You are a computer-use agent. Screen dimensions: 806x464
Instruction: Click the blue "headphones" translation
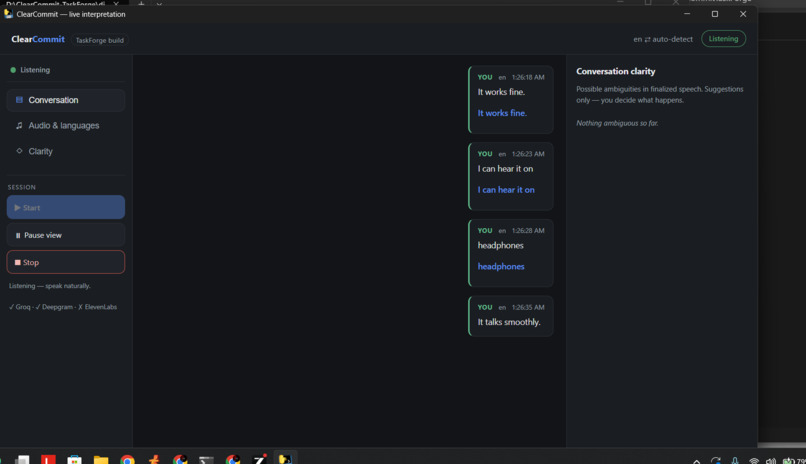501,266
